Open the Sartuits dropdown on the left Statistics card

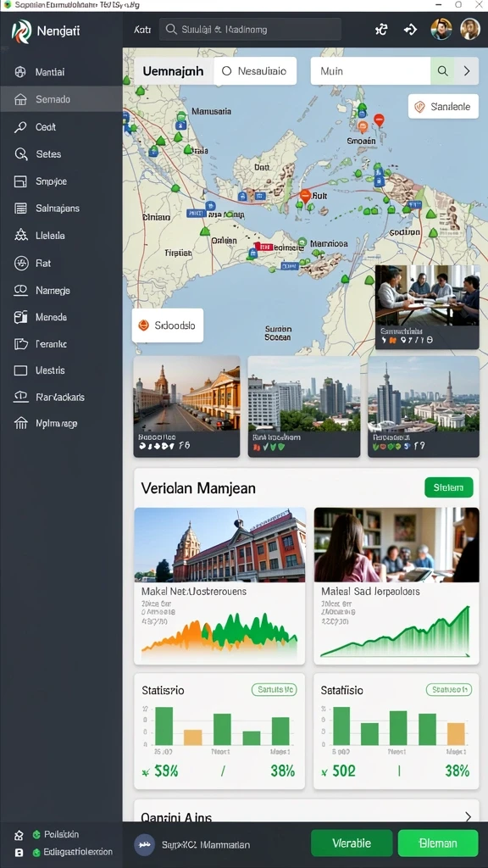click(274, 690)
